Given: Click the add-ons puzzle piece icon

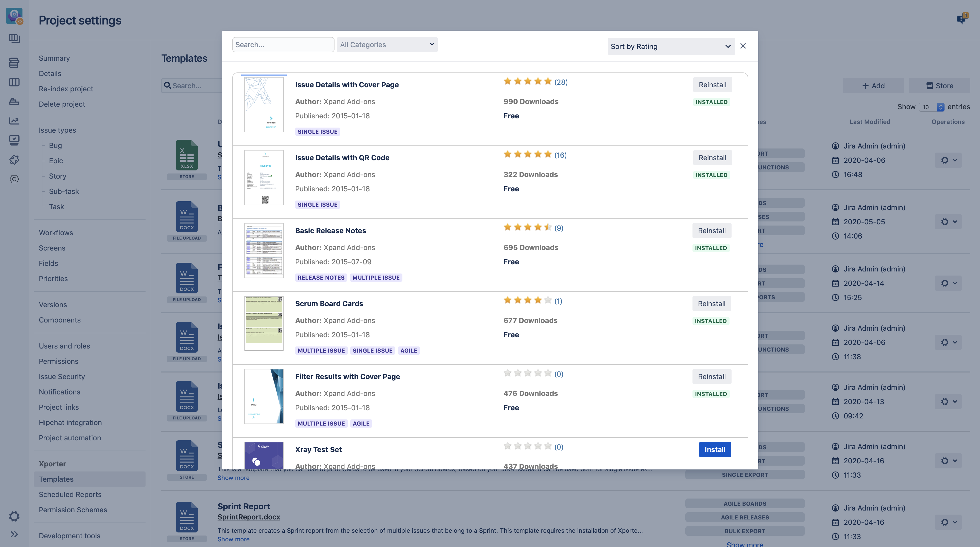Looking at the screenshot, I should [x=14, y=160].
